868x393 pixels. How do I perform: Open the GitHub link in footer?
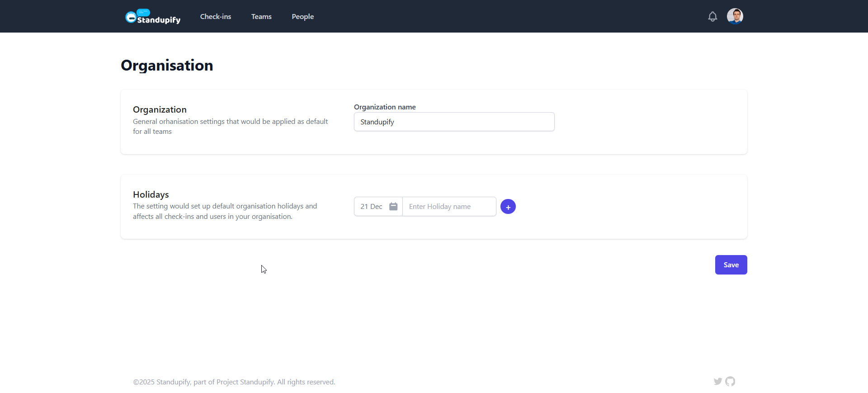[x=730, y=381]
